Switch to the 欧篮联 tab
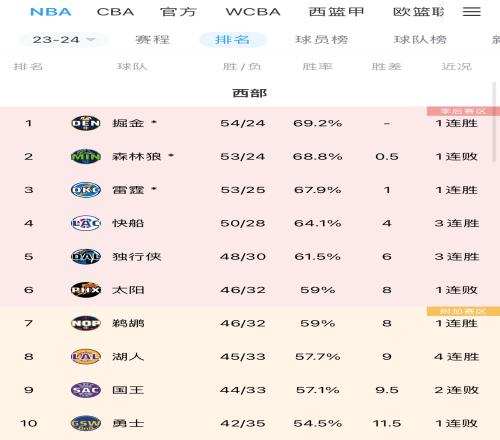 pyautogui.click(x=419, y=12)
